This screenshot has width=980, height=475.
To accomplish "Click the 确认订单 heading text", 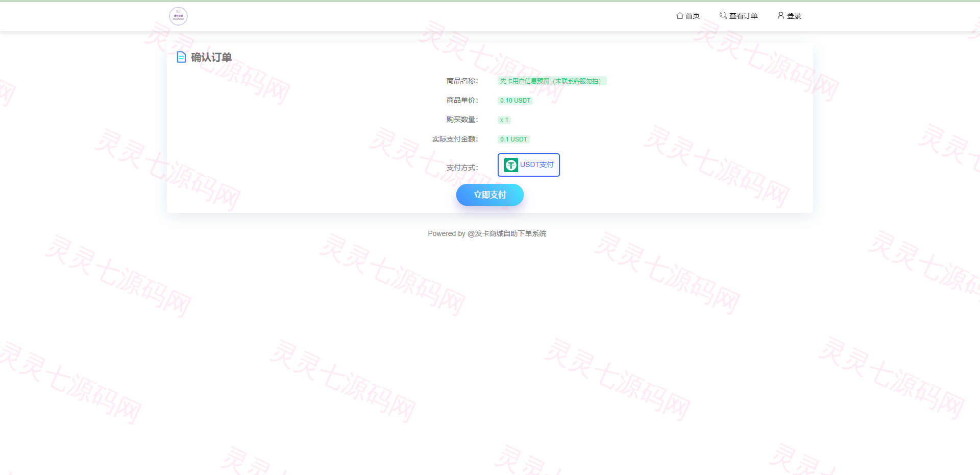I will (x=211, y=57).
